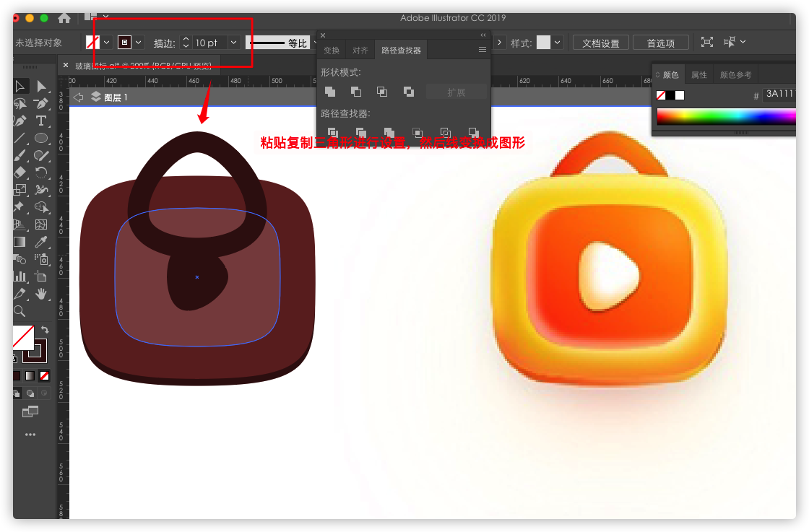The width and height of the screenshot is (809, 532).
Task: Close the 玻璃图标.ai document tab
Action: [66, 65]
